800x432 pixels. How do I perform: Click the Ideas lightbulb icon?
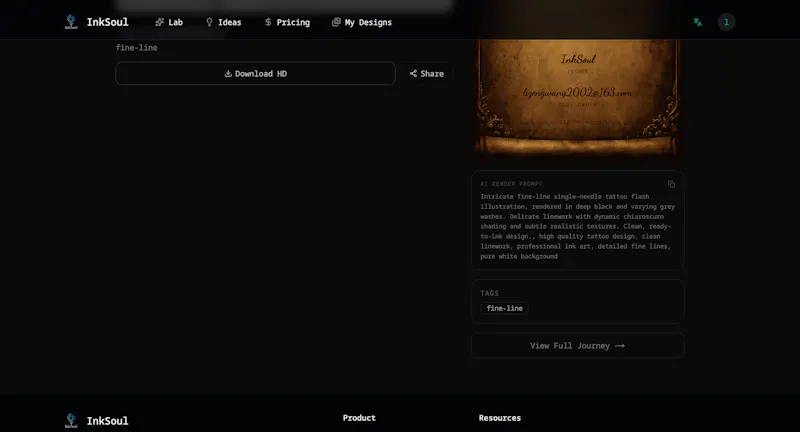coord(209,22)
